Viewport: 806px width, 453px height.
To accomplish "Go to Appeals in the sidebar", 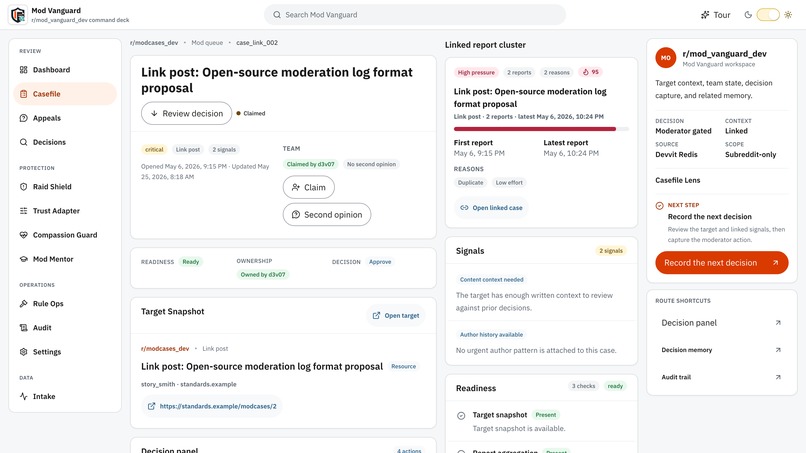I will (x=65, y=118).
